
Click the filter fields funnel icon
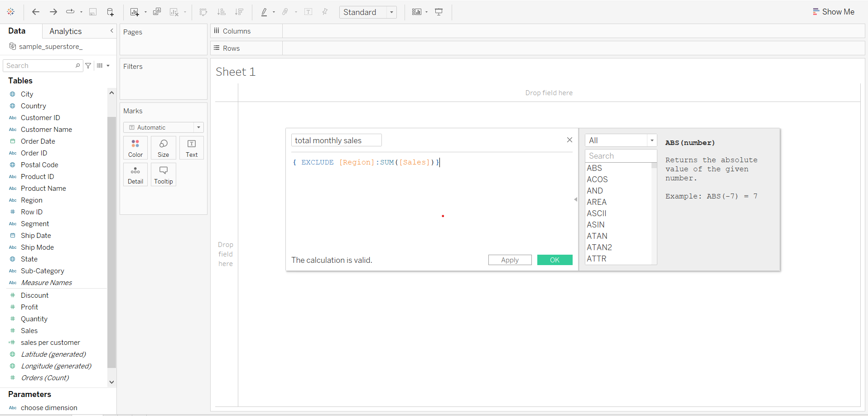click(88, 66)
